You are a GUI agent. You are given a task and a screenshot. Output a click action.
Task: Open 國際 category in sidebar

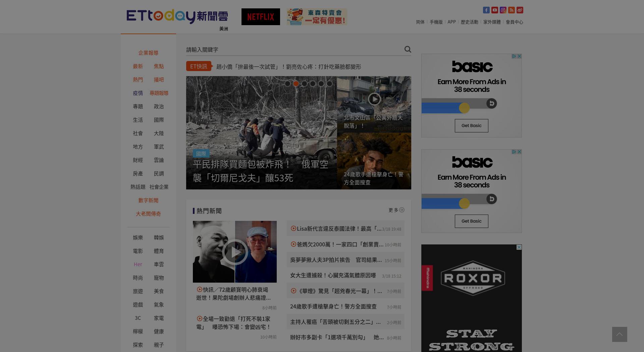pyautogui.click(x=159, y=120)
